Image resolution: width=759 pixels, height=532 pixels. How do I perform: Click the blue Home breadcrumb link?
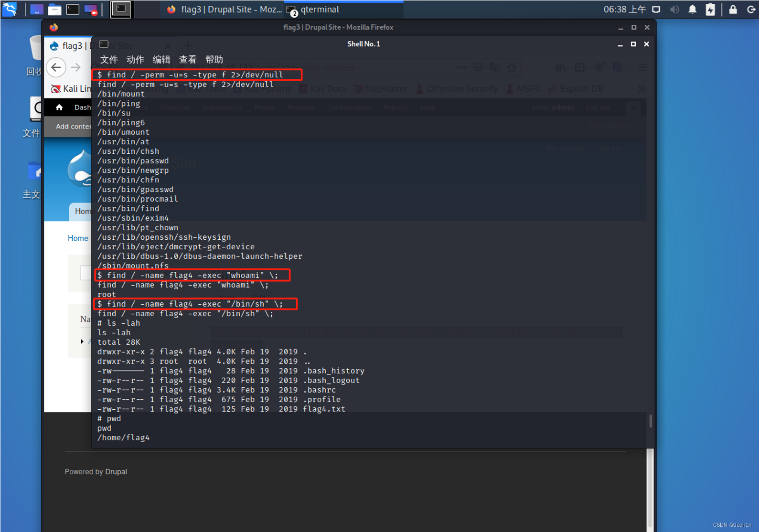[x=78, y=238]
